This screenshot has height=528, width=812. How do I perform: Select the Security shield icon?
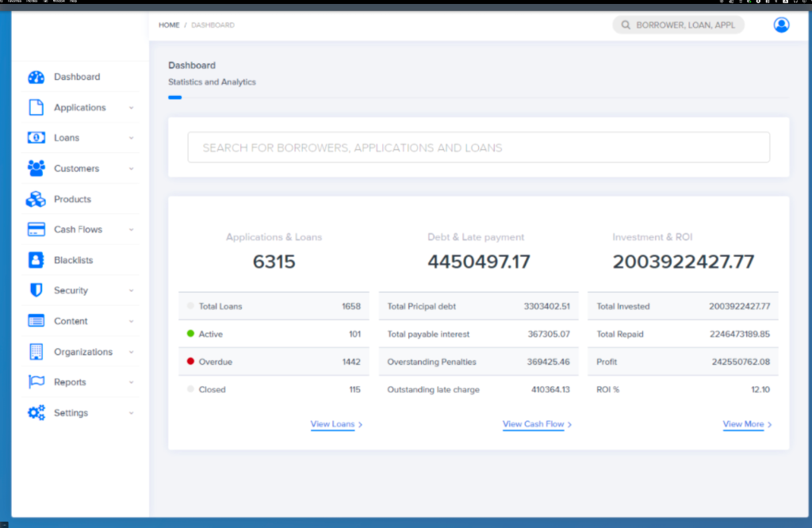[36, 290]
